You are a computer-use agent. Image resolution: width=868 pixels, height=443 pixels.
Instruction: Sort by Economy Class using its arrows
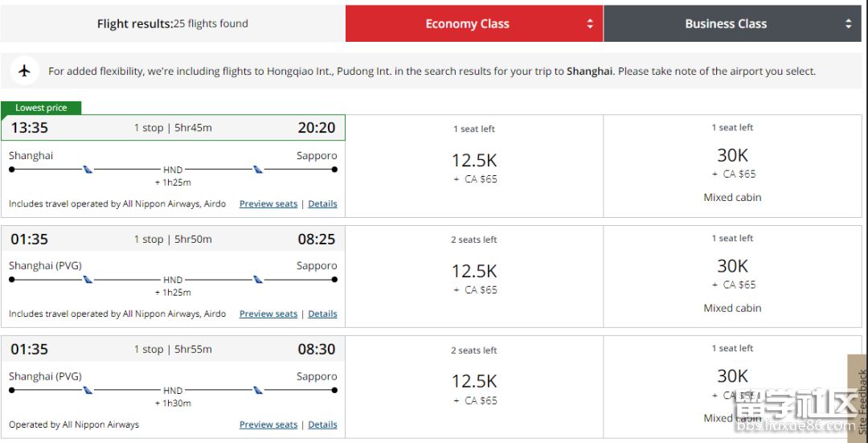[x=591, y=24]
